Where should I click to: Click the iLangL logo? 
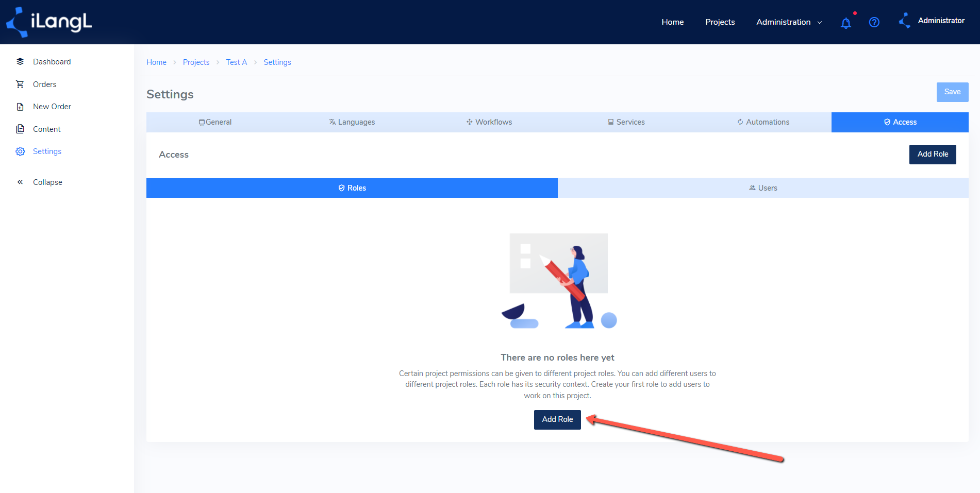[49, 22]
